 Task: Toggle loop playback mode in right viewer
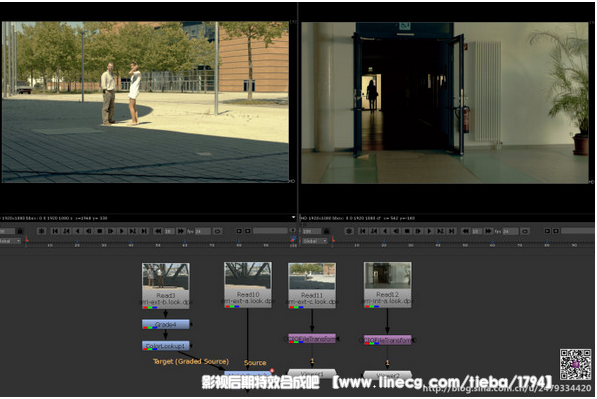525,231
